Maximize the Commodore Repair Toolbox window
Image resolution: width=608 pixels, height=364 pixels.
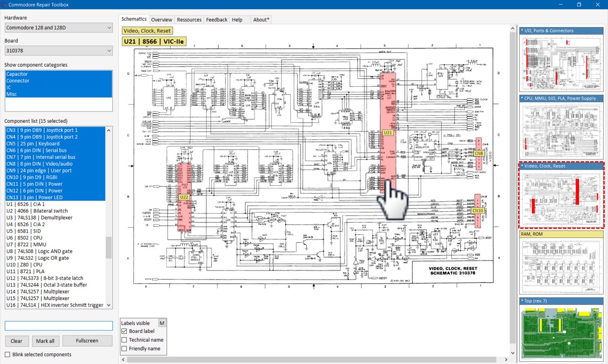[579, 5]
